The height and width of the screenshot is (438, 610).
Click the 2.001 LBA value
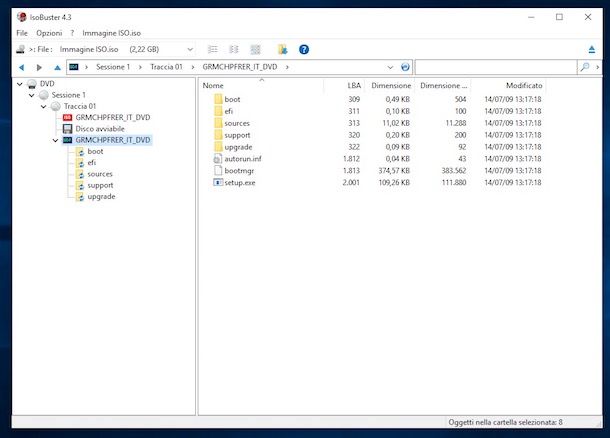[x=351, y=182]
